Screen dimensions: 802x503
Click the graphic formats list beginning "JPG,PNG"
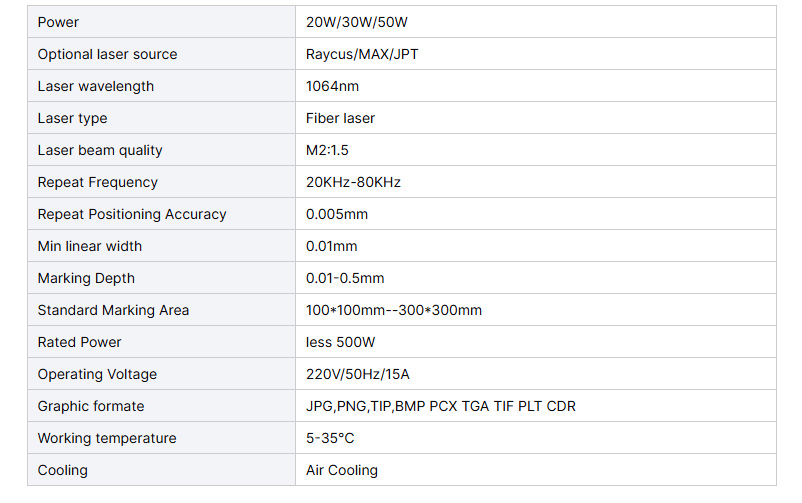[x=440, y=406]
